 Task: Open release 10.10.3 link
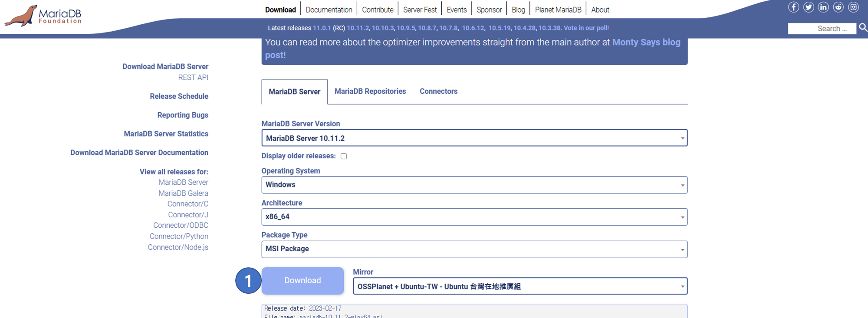coord(383,28)
